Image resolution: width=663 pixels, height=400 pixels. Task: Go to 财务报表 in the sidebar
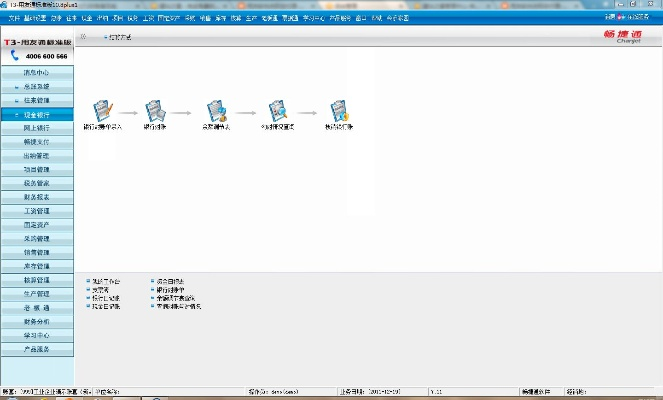[37, 198]
